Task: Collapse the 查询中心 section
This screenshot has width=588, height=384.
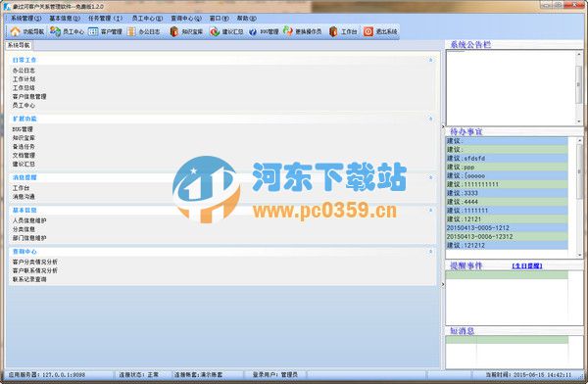Action: (x=430, y=252)
